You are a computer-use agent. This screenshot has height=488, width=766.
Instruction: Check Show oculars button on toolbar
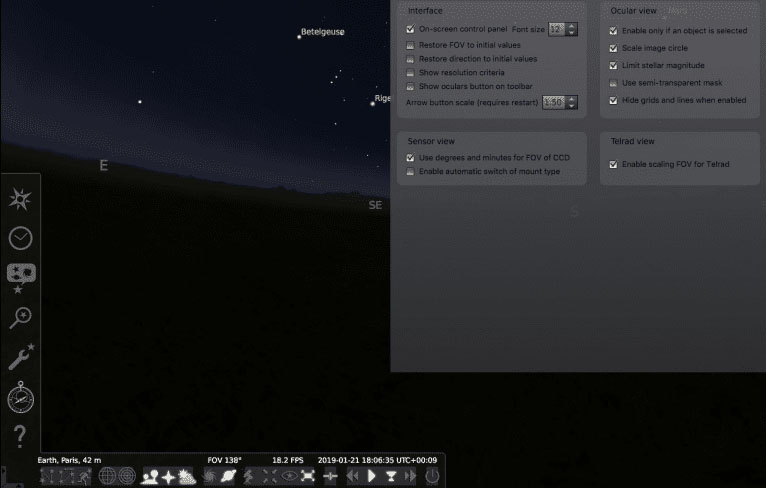(x=410, y=86)
